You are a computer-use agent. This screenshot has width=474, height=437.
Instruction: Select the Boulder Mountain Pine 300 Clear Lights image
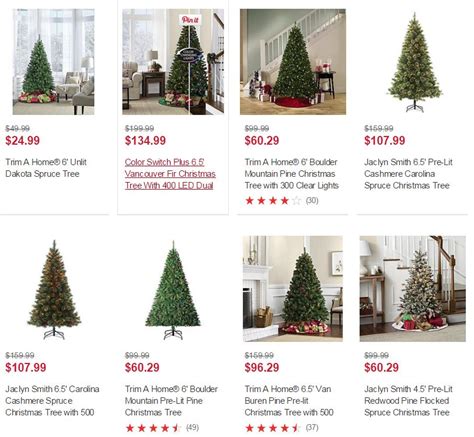click(293, 62)
